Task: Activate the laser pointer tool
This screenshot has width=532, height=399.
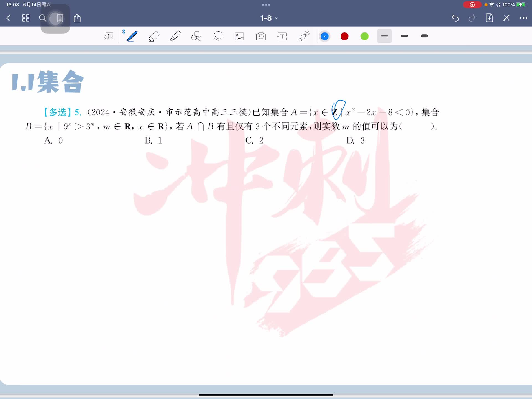Action: pyautogui.click(x=304, y=36)
